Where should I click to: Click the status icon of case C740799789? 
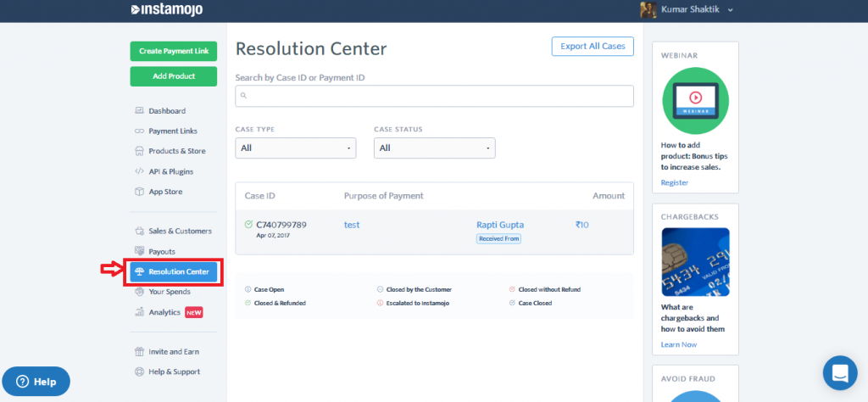[x=248, y=224]
